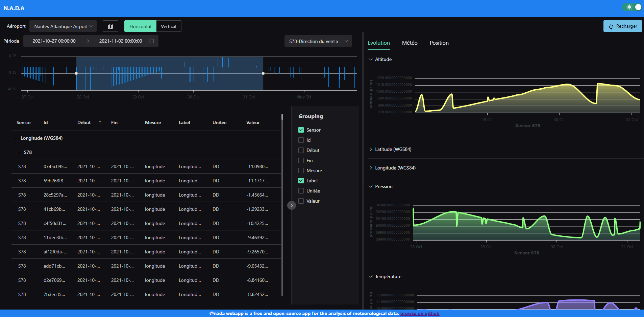The width and height of the screenshot is (644, 317).
Task: Sort by the Fin column header
Action: [114, 122]
